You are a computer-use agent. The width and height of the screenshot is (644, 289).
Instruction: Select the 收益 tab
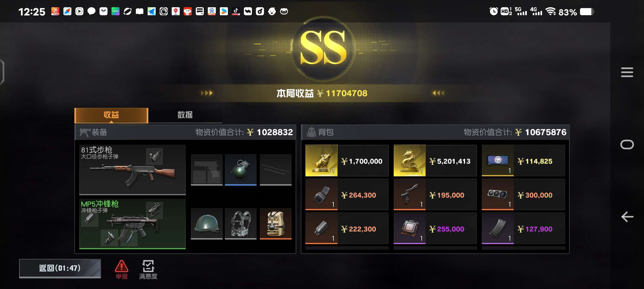(x=111, y=115)
